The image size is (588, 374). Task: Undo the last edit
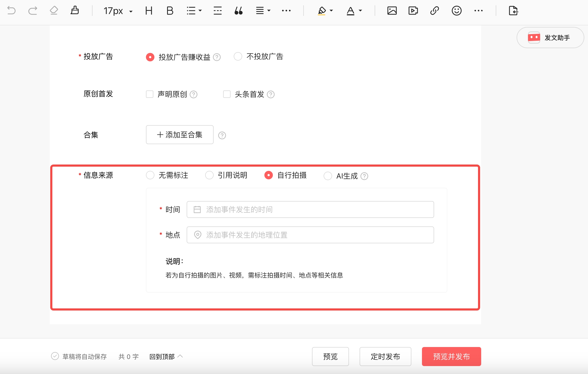(11, 11)
